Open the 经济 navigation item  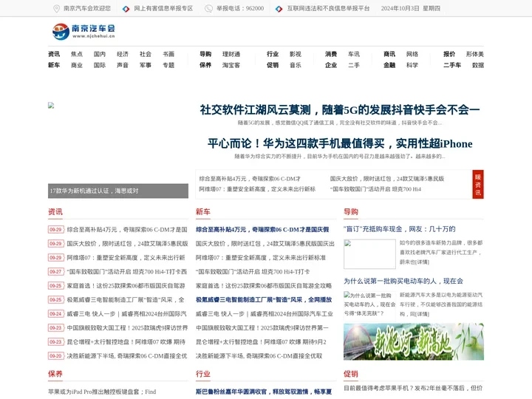point(123,54)
